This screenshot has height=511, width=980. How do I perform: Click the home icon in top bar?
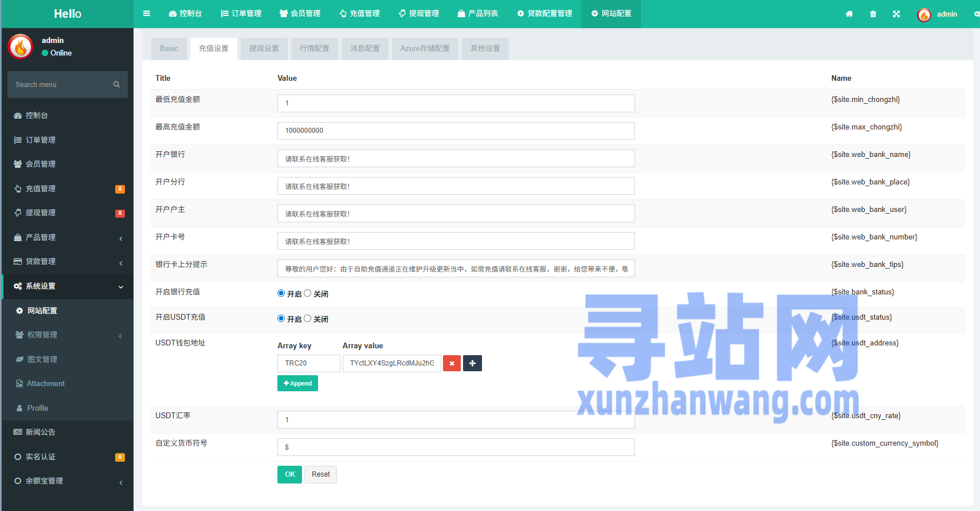pyautogui.click(x=849, y=14)
